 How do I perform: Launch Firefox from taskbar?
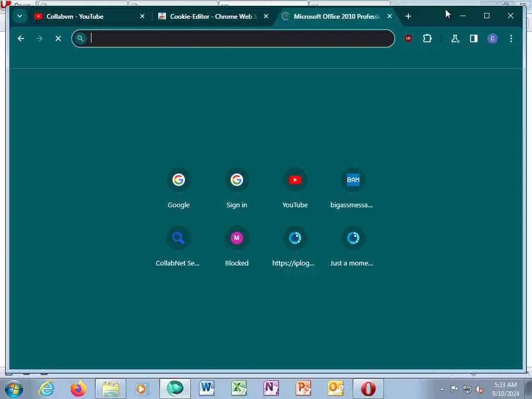(x=78, y=389)
